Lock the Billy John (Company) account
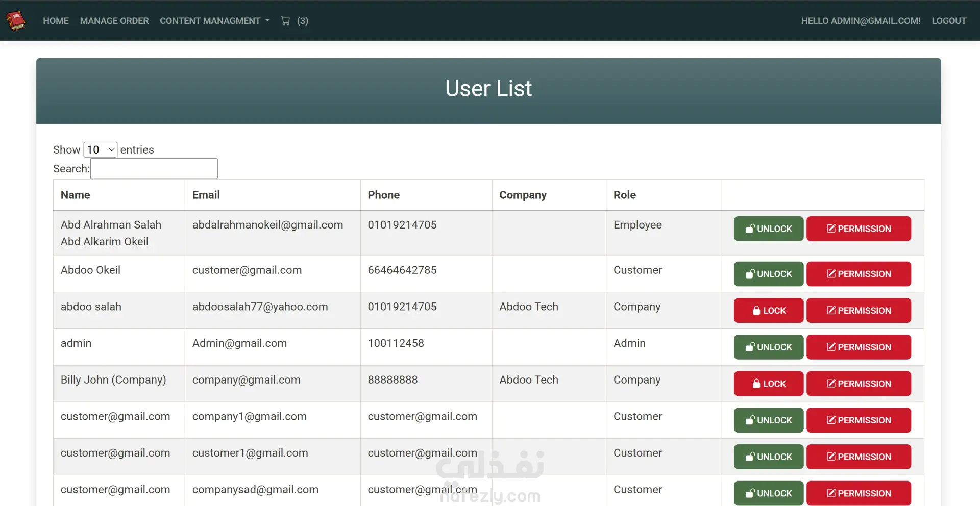Image resolution: width=980 pixels, height=506 pixels. (768, 384)
